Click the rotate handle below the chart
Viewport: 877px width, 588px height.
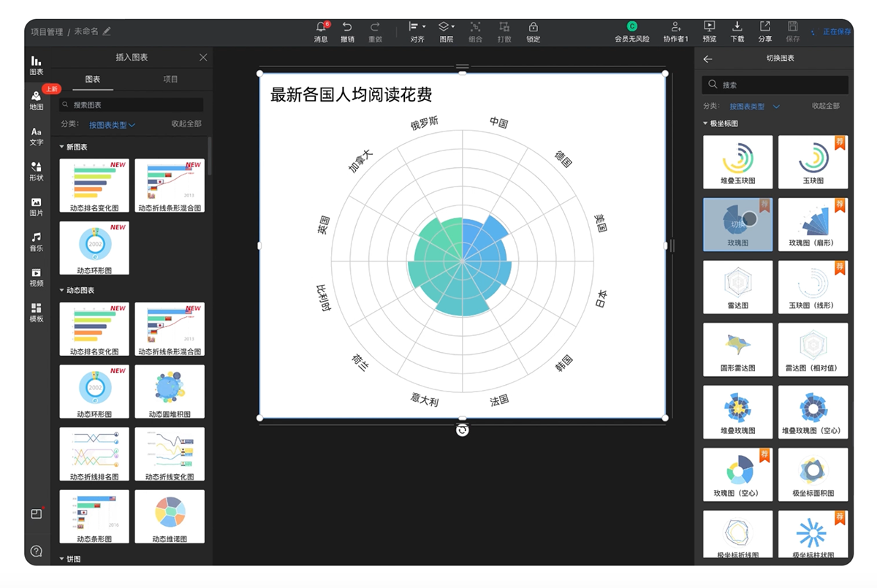[x=462, y=430]
